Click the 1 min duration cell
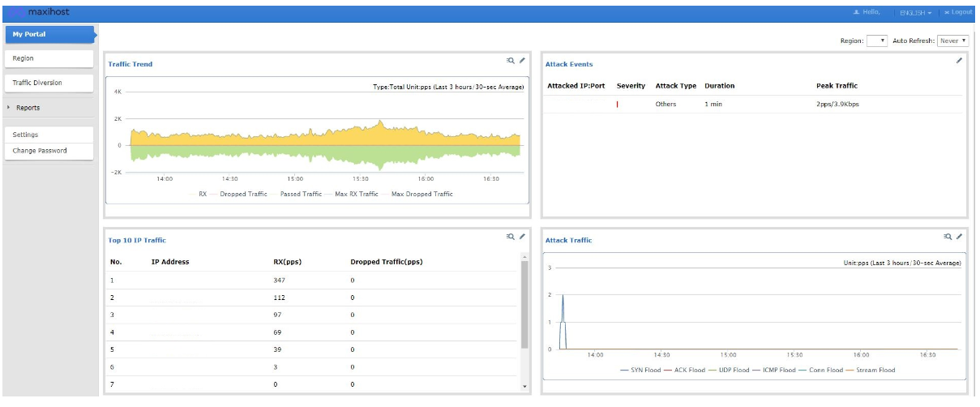 click(713, 104)
